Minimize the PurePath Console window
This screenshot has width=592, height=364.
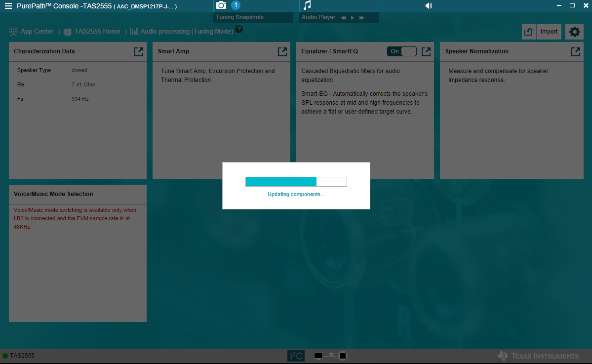[x=559, y=5]
